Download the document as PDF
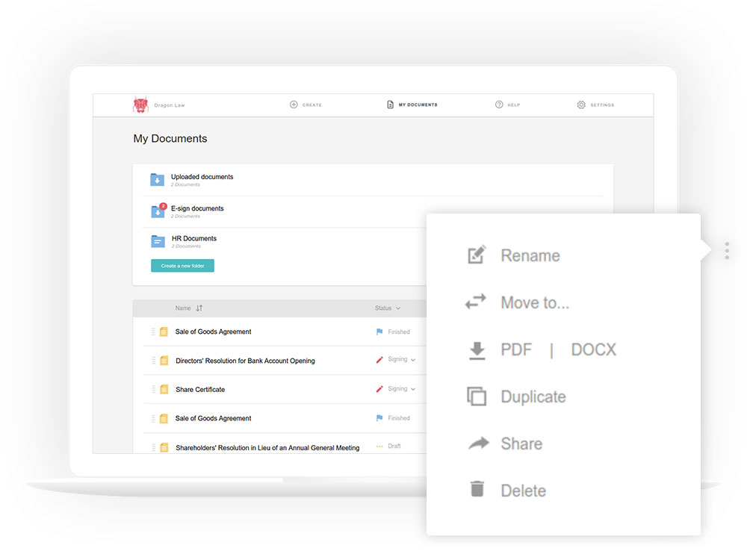The height and width of the screenshot is (560, 747). click(515, 349)
